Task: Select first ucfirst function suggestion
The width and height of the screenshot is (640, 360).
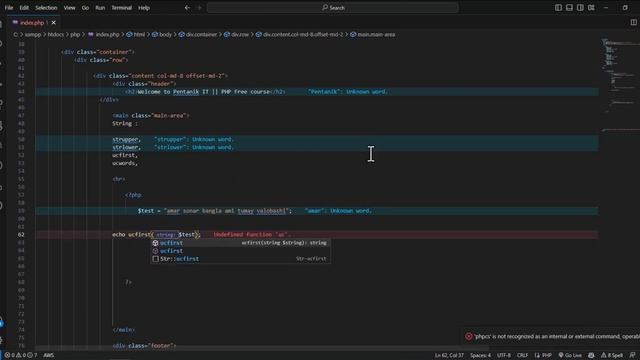Action: (x=240, y=243)
